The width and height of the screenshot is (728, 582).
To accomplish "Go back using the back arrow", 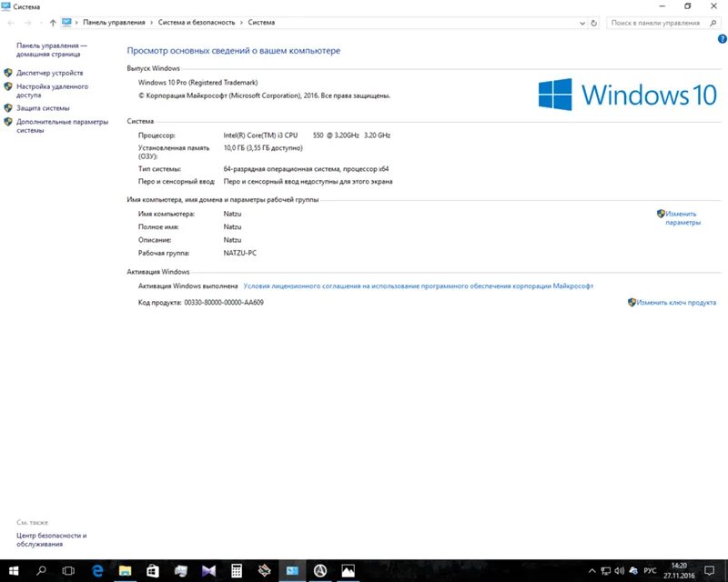I will (11, 23).
